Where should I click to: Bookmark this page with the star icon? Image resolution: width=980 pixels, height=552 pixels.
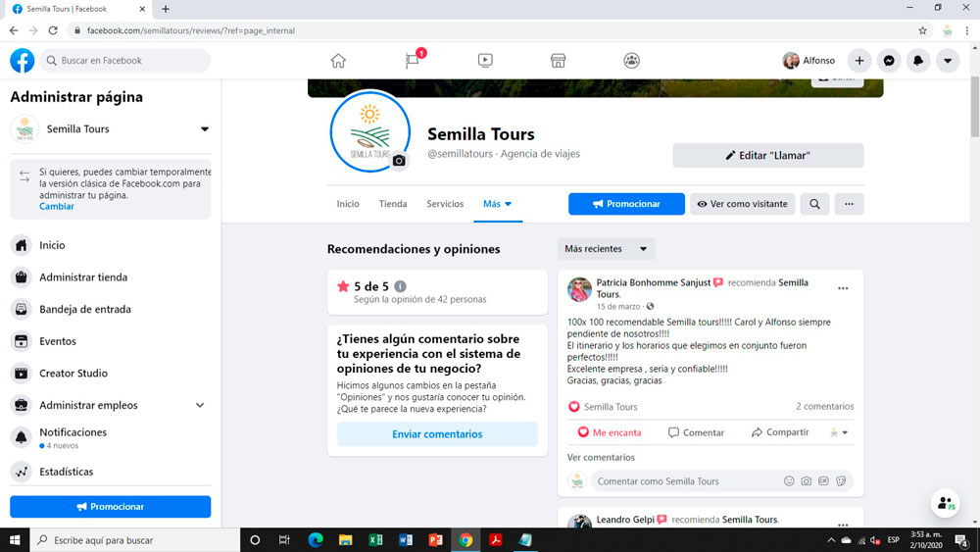(922, 30)
